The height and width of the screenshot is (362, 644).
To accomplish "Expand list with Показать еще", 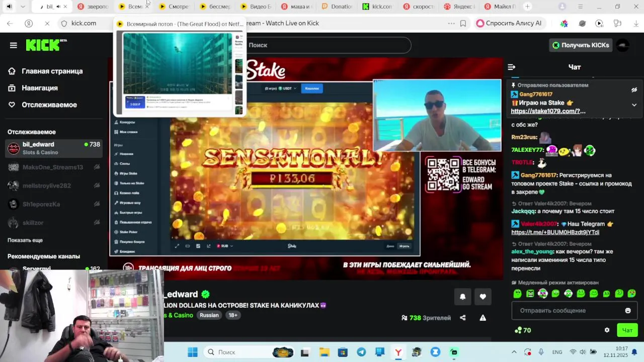I will pyautogui.click(x=25, y=240).
